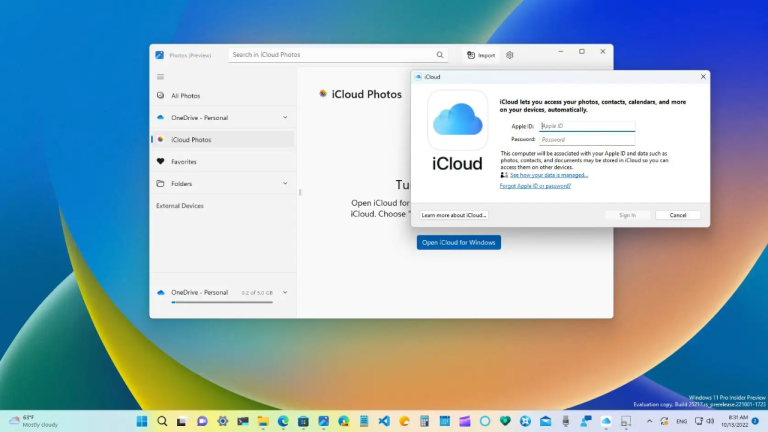Select iCloud Photos in the sidebar
The width and height of the screenshot is (768, 432).
click(223, 140)
